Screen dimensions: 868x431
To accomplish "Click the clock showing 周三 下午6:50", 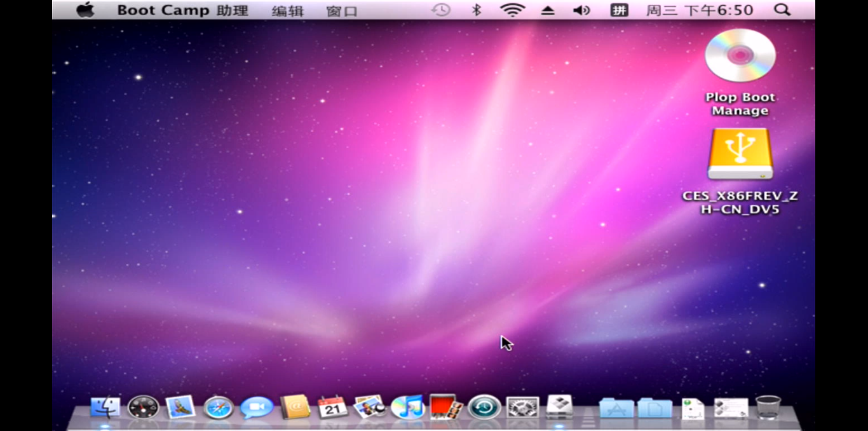I will [x=700, y=10].
